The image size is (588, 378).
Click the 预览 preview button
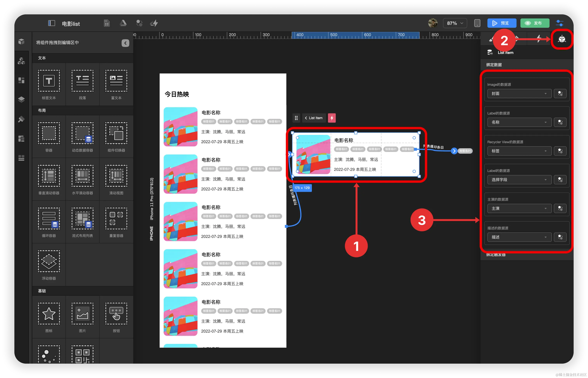coord(502,23)
